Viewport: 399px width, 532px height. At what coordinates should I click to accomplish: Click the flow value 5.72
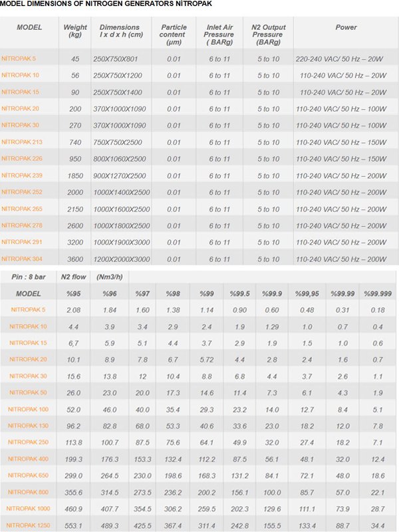point(207,360)
